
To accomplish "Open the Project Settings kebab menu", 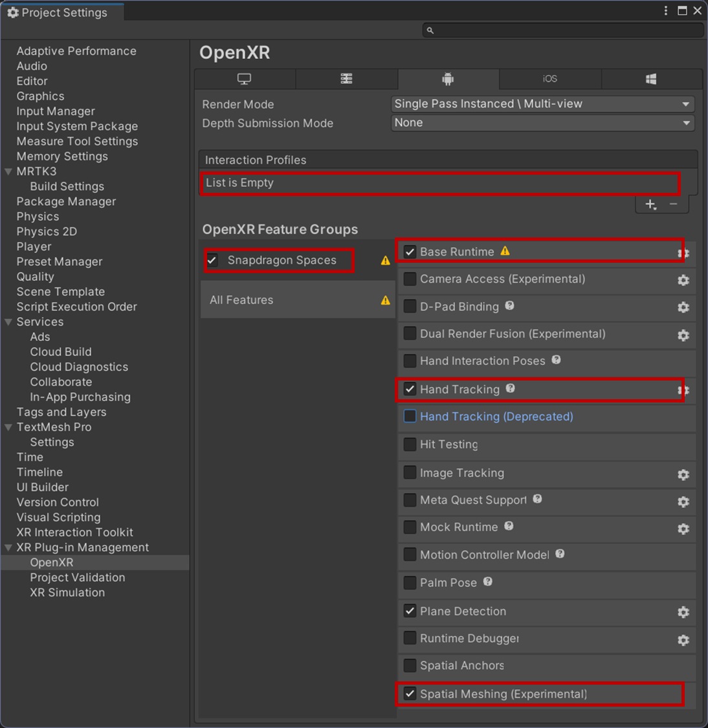I will 666,10.
